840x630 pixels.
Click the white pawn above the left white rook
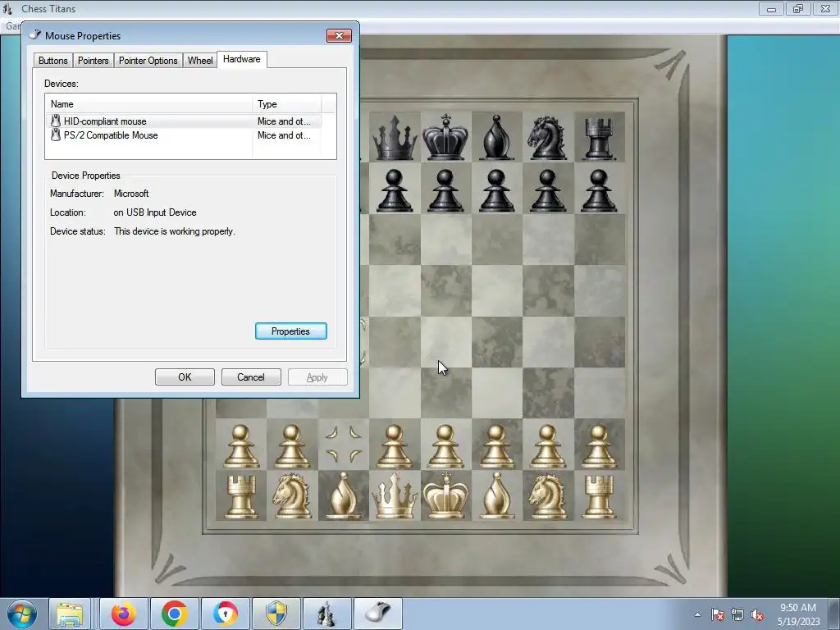coord(241,446)
